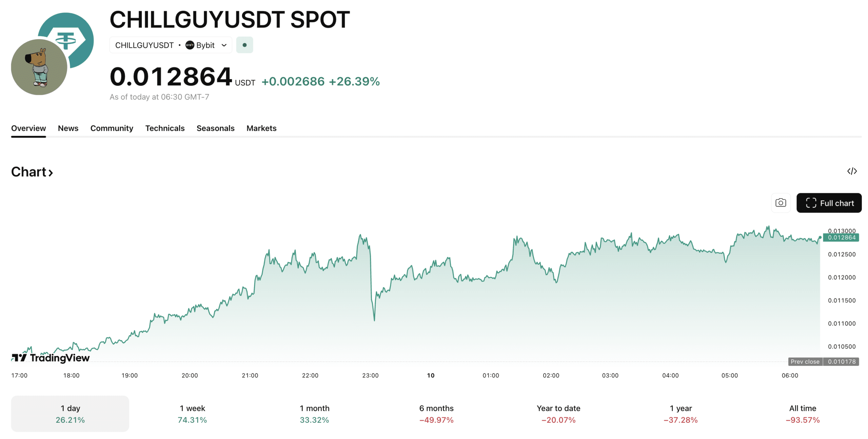Click the green market-open status dot
Screen dimensions: 868x439
pos(244,45)
